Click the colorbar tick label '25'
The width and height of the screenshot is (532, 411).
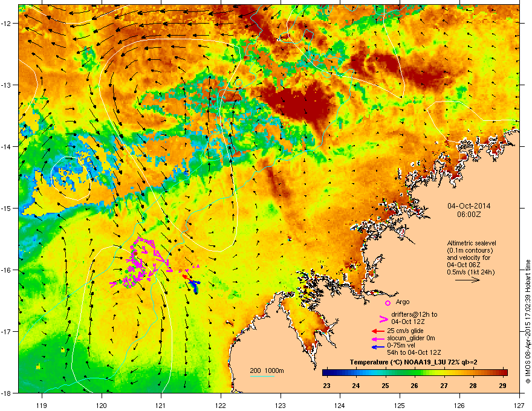pos(385,386)
